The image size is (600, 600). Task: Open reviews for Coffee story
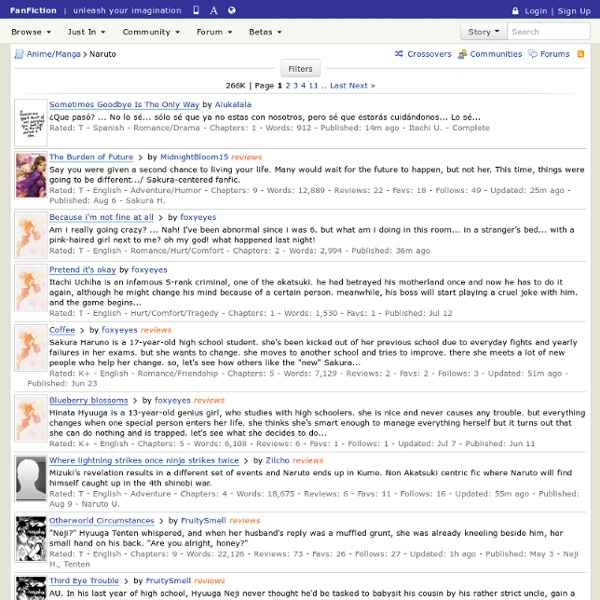click(x=156, y=330)
